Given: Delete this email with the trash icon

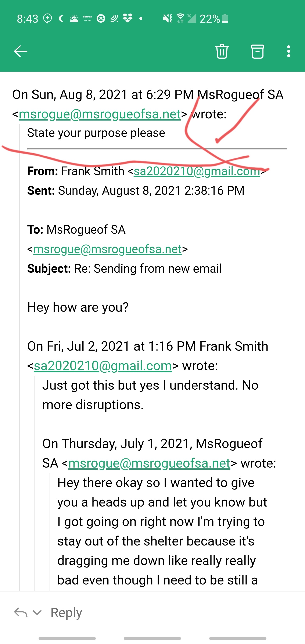Looking at the screenshot, I should (222, 51).
